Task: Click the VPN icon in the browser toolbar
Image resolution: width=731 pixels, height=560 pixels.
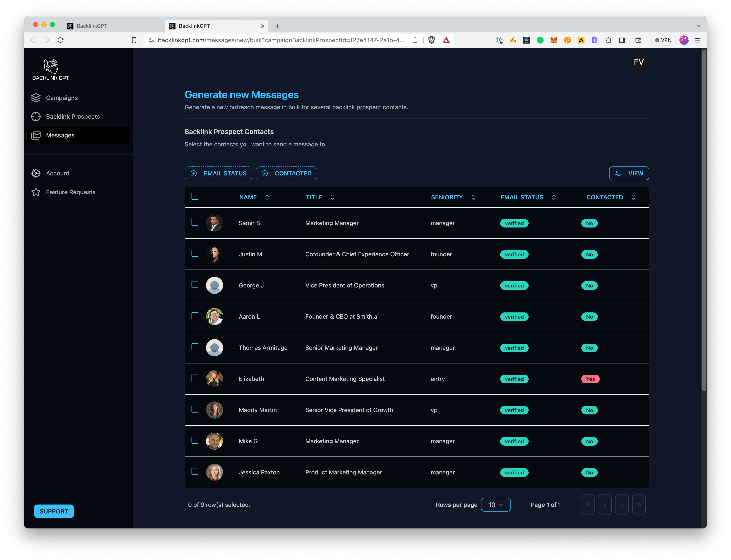Action: click(x=663, y=40)
